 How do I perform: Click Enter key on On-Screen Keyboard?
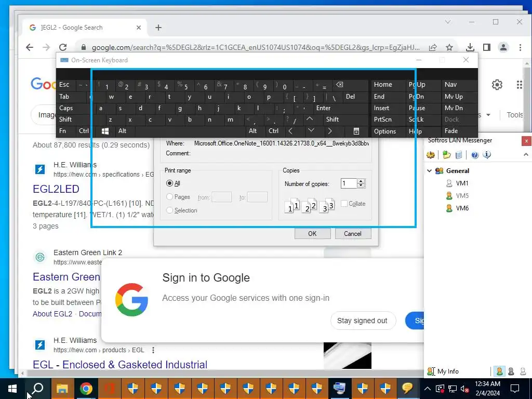[x=323, y=108]
